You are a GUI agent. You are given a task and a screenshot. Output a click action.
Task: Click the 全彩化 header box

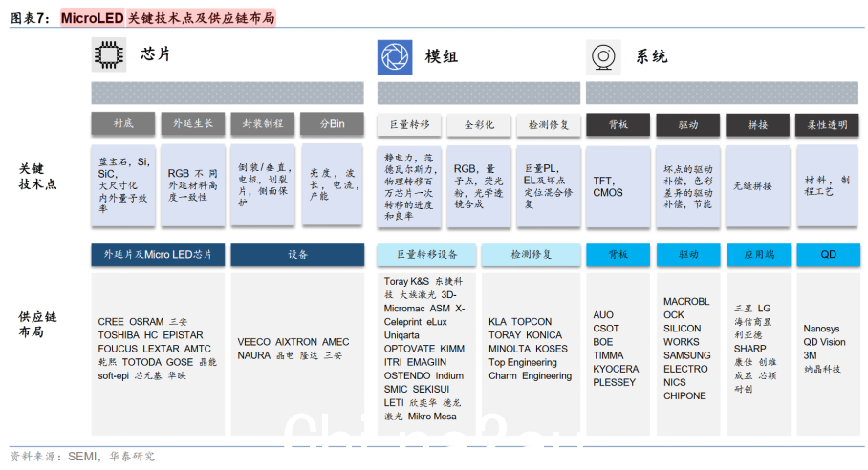click(479, 125)
